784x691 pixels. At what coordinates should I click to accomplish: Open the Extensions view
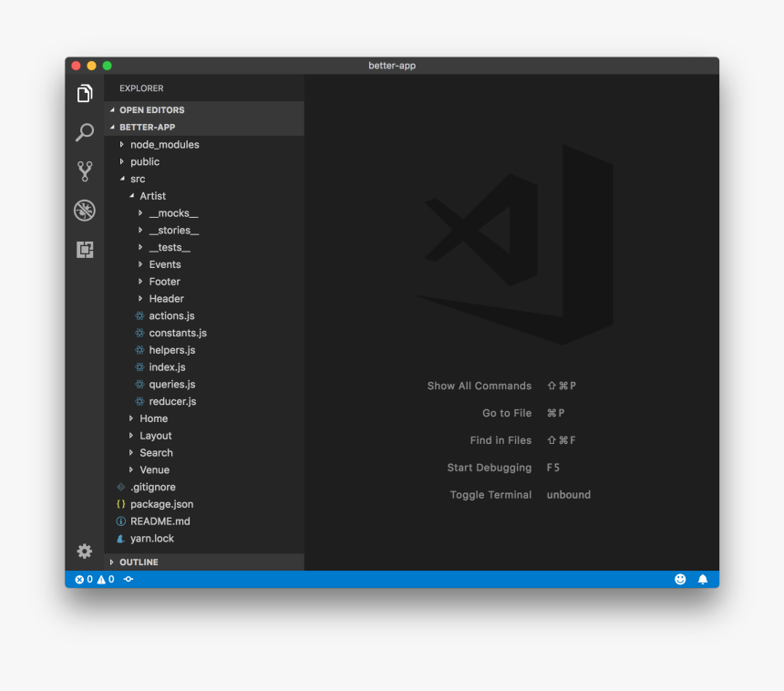pos(84,249)
